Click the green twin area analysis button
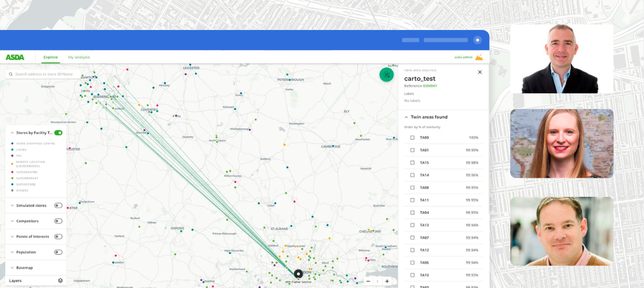644x288 pixels. [x=386, y=75]
